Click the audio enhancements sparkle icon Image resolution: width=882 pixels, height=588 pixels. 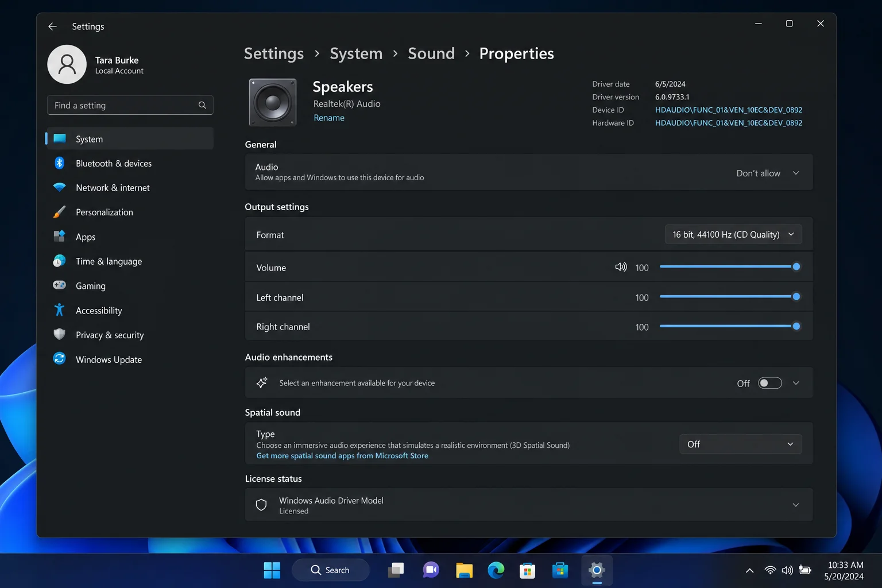[x=262, y=382]
